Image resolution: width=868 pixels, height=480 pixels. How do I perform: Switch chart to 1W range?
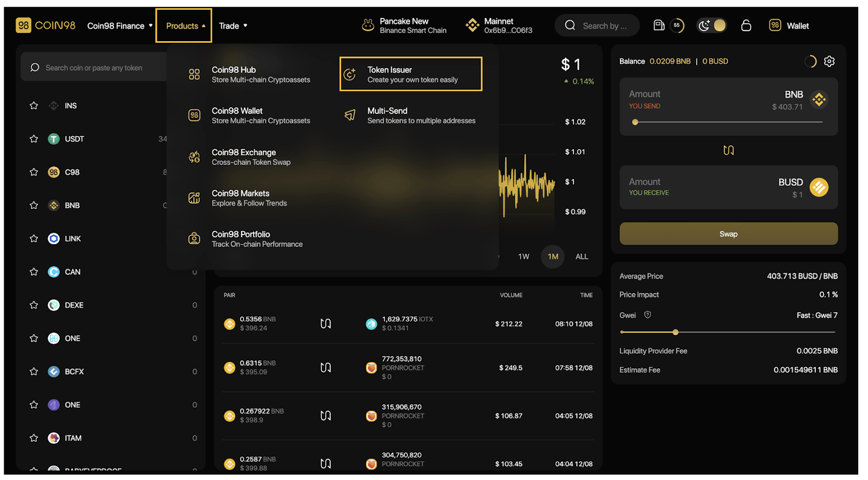524,257
